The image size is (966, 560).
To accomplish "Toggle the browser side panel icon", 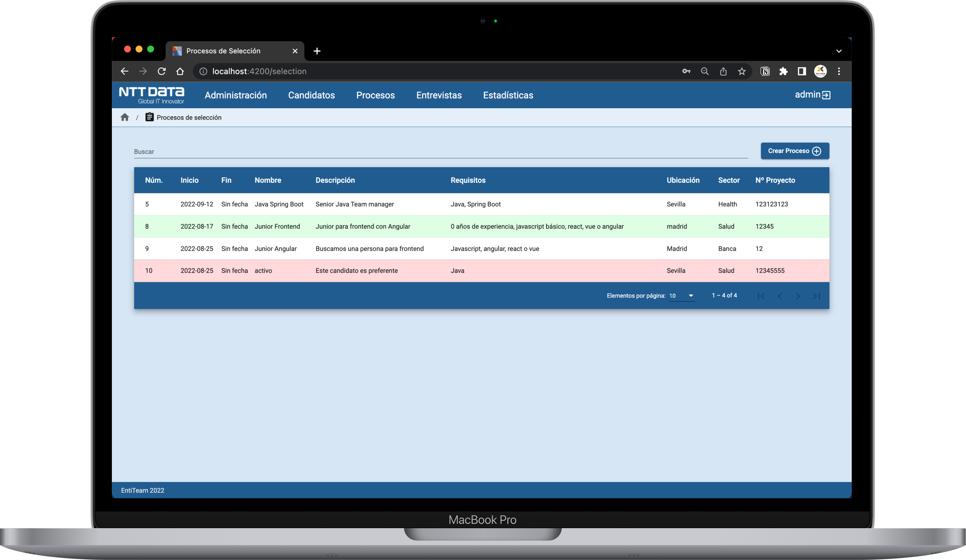I will tap(801, 71).
